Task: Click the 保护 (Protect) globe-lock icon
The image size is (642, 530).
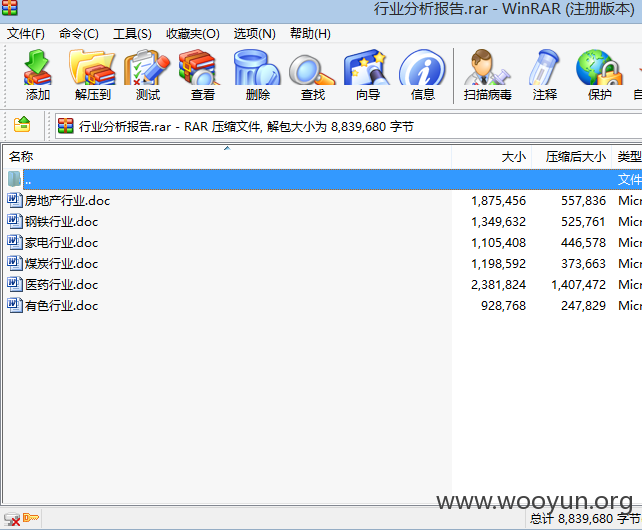Action: pyautogui.click(x=599, y=67)
